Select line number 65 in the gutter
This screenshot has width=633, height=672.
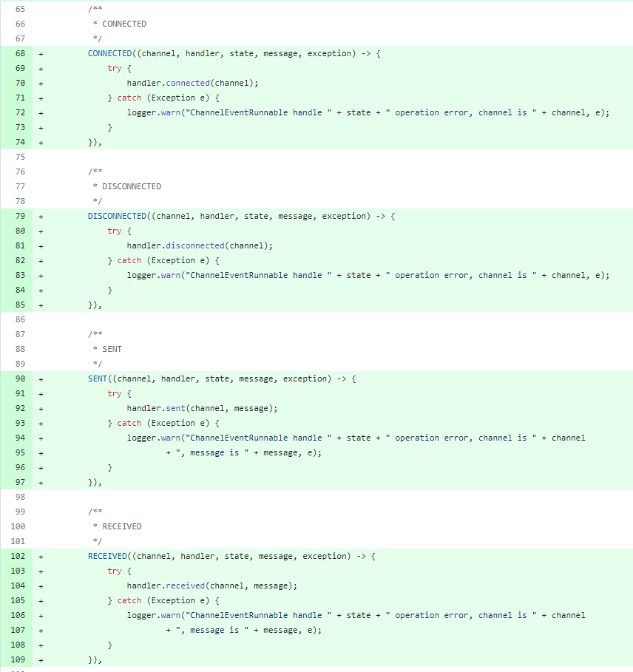20,9
